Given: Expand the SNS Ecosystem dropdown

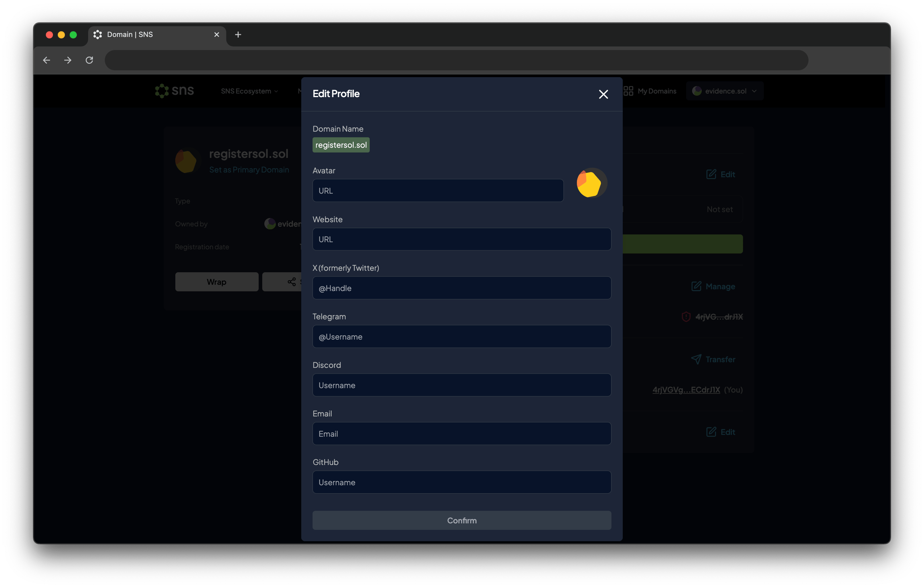Looking at the screenshot, I should coord(249,91).
